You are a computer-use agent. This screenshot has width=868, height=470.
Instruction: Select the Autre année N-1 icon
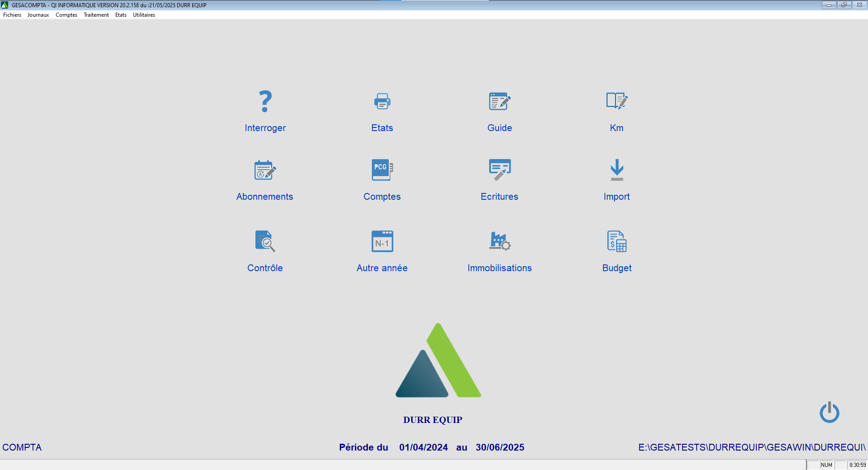[382, 241]
